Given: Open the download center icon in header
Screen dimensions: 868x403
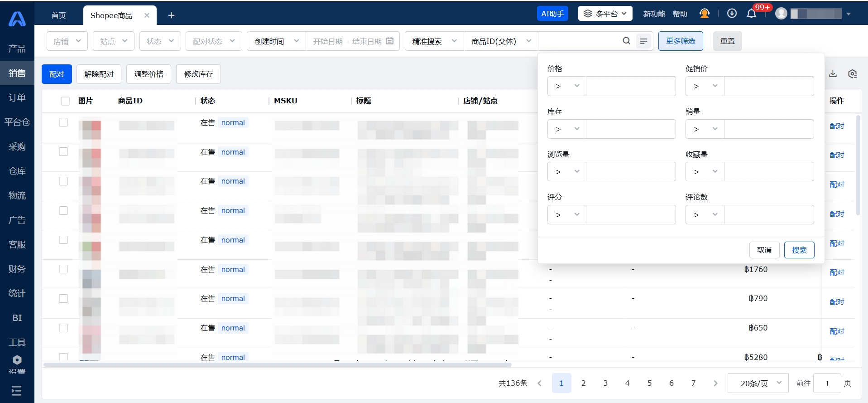Looking at the screenshot, I should click(x=732, y=14).
